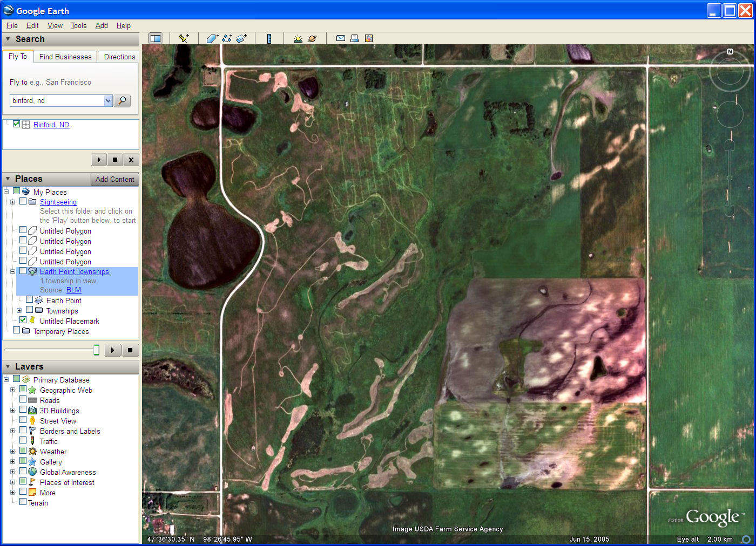Stop the search results tour
Viewport: 756px width, 546px height.
[115, 160]
